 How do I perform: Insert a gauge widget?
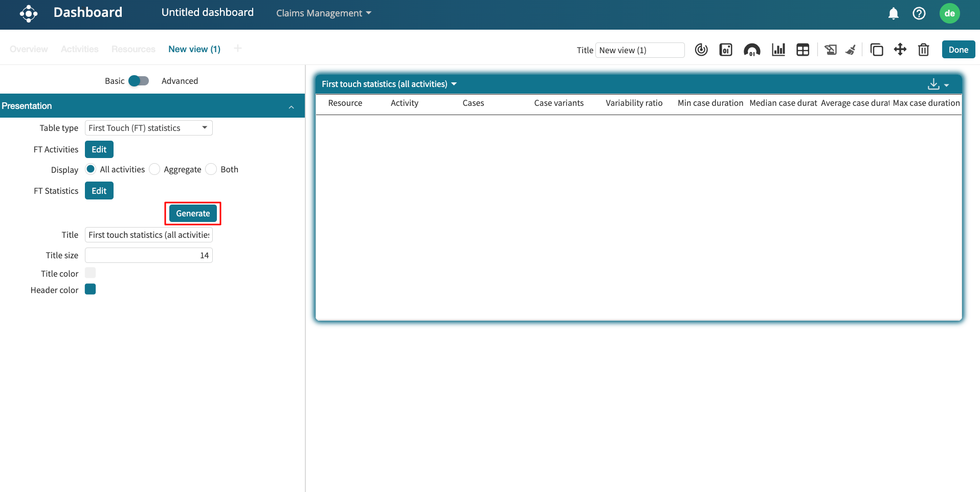tap(751, 50)
